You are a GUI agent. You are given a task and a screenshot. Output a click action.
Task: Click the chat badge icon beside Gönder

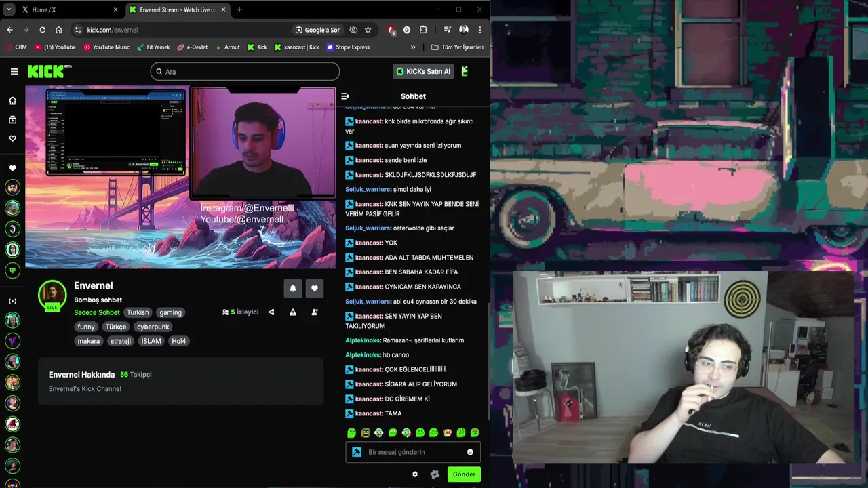pyautogui.click(x=435, y=474)
